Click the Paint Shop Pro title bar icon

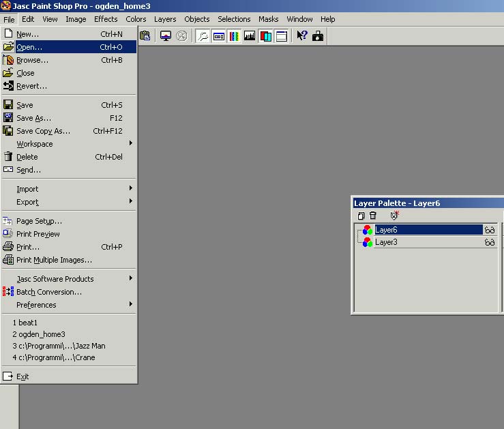click(x=5, y=5)
